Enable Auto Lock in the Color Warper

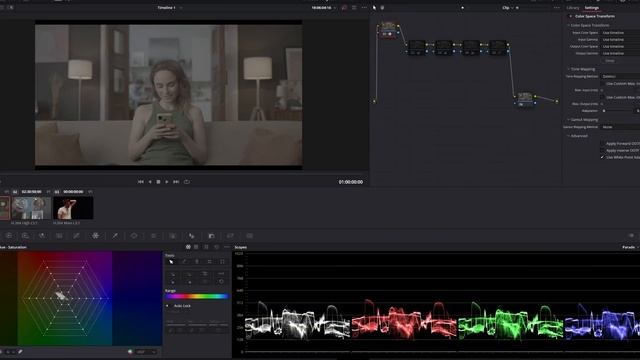(x=167, y=306)
